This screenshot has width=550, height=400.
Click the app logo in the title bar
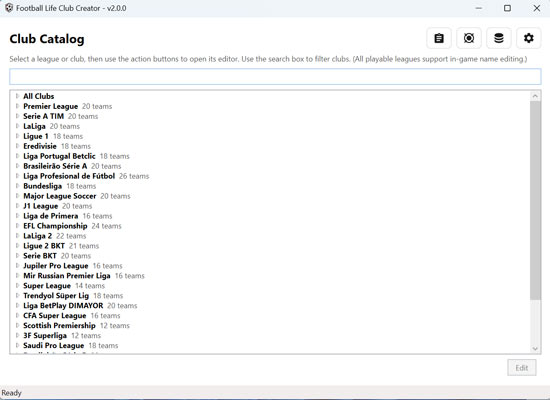pos(9,8)
